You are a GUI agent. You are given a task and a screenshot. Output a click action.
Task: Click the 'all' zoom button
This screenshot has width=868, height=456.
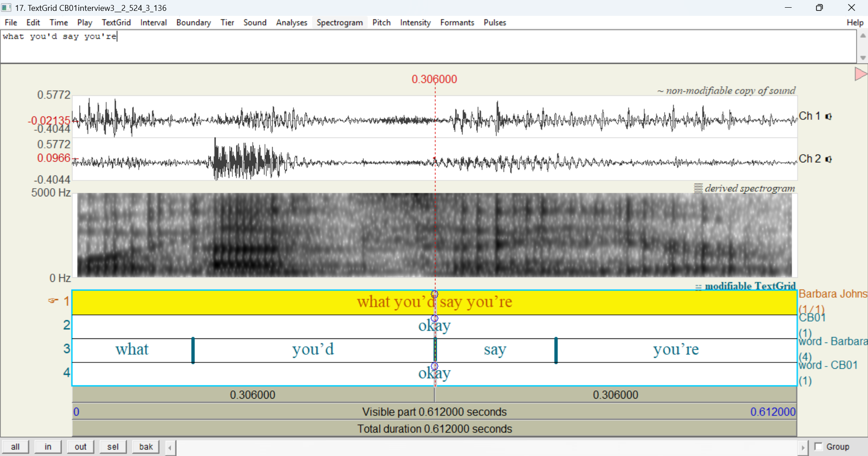(15, 446)
